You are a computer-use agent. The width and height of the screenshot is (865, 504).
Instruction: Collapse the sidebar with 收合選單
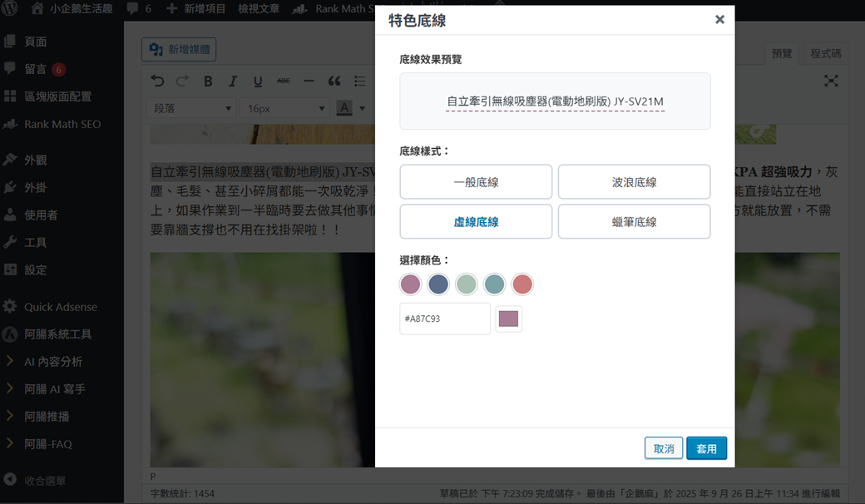coord(44,481)
